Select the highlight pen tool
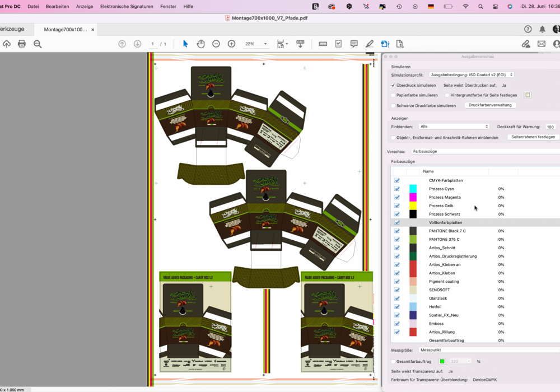 tap(370, 44)
